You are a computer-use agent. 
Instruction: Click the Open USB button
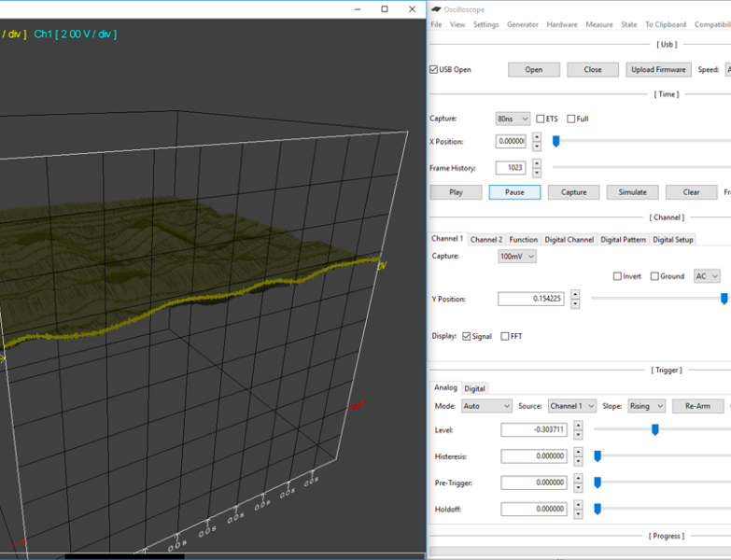(x=534, y=69)
